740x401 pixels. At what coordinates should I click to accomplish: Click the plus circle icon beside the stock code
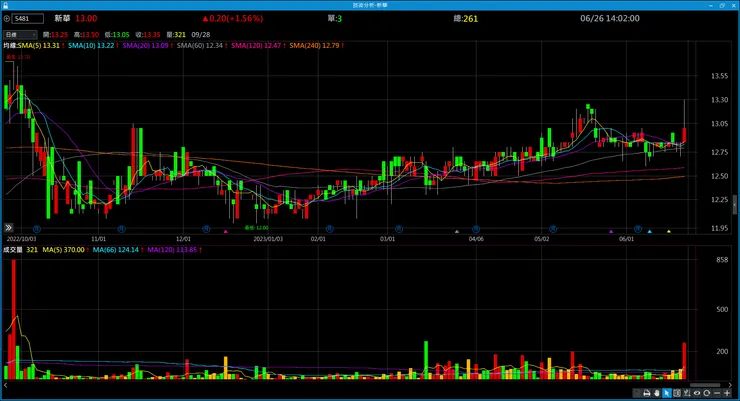click(7, 18)
